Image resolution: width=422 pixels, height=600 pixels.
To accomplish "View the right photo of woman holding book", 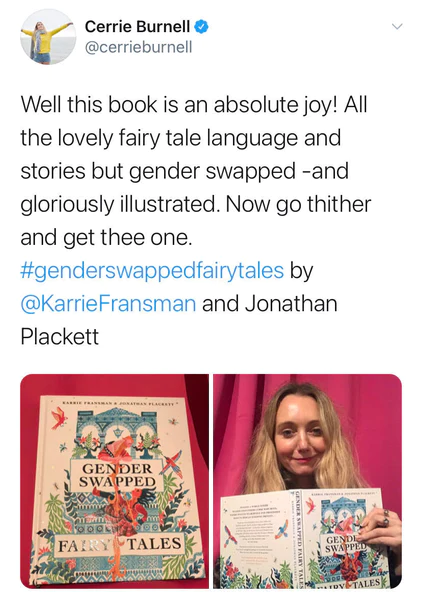I will tap(308, 481).
